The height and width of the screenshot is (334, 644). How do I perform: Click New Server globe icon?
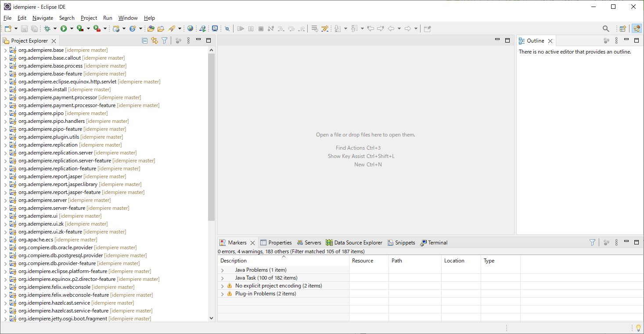tap(116, 29)
